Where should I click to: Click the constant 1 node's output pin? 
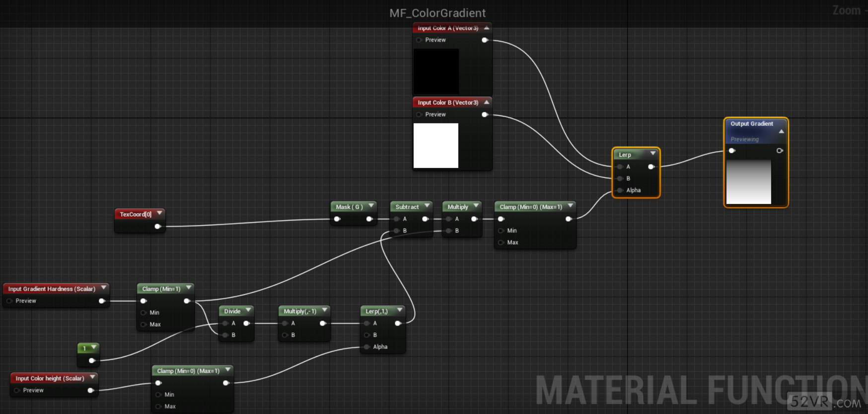click(x=91, y=360)
